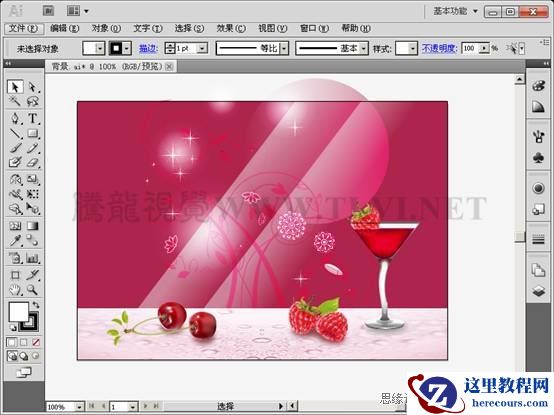554x415 pixels.
Task: Open the Graphic Styles panel icon
Action: click(538, 210)
